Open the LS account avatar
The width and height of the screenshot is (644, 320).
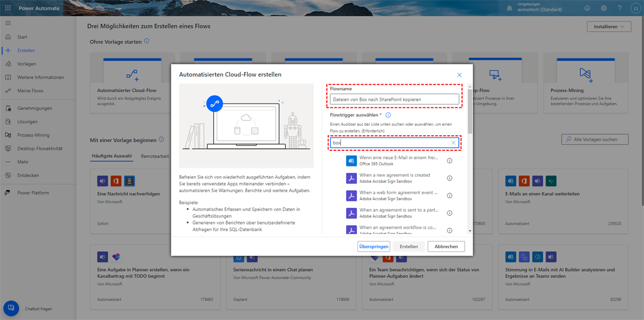(635, 8)
